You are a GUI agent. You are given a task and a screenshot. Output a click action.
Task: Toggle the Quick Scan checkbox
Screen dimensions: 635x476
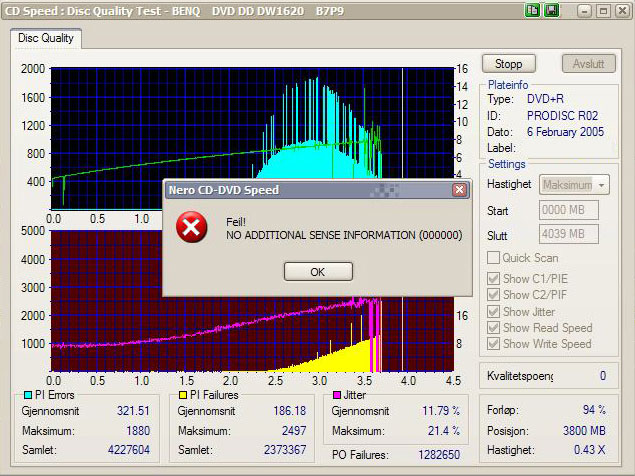pyautogui.click(x=493, y=258)
